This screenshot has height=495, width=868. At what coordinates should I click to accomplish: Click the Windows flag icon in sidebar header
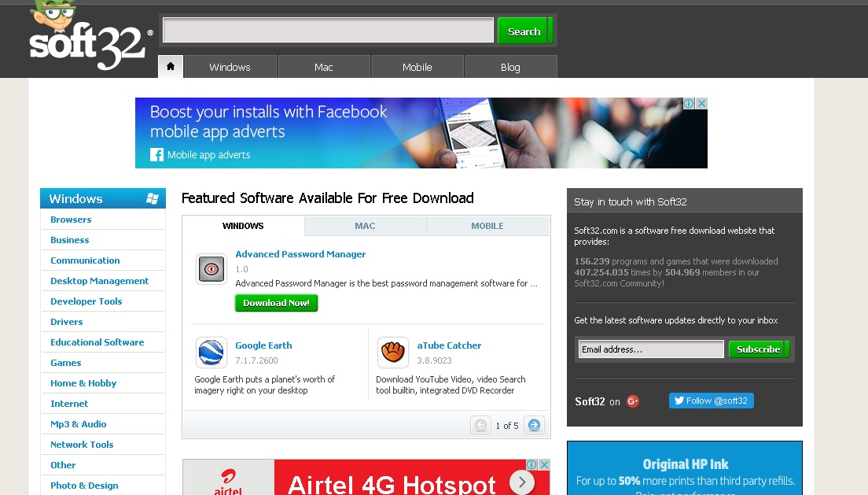click(154, 198)
